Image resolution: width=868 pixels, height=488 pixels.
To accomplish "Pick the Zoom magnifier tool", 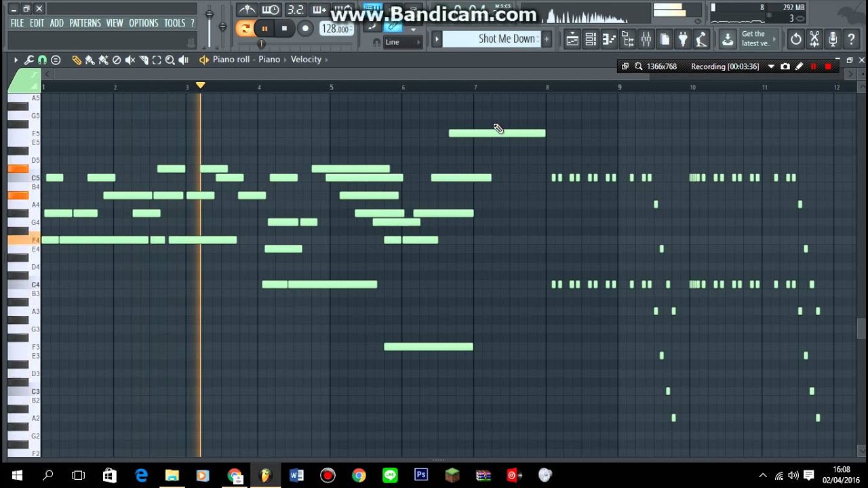I will 170,60.
